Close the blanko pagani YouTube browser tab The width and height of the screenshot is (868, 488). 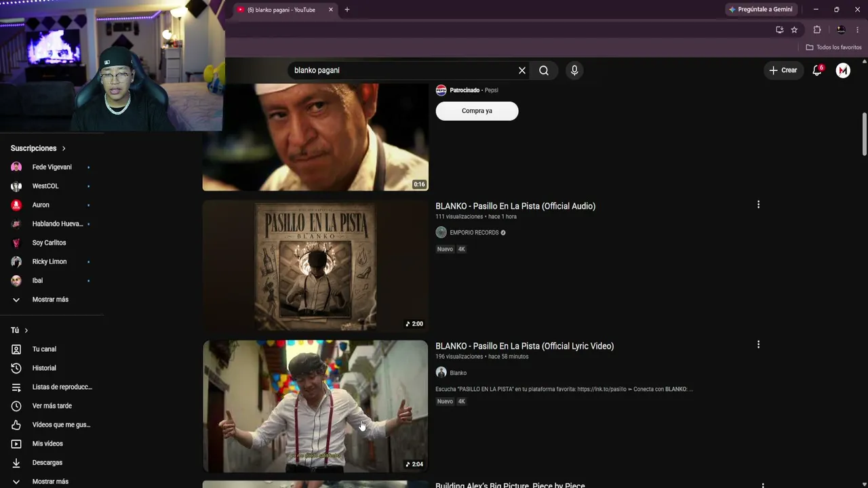pos(331,9)
